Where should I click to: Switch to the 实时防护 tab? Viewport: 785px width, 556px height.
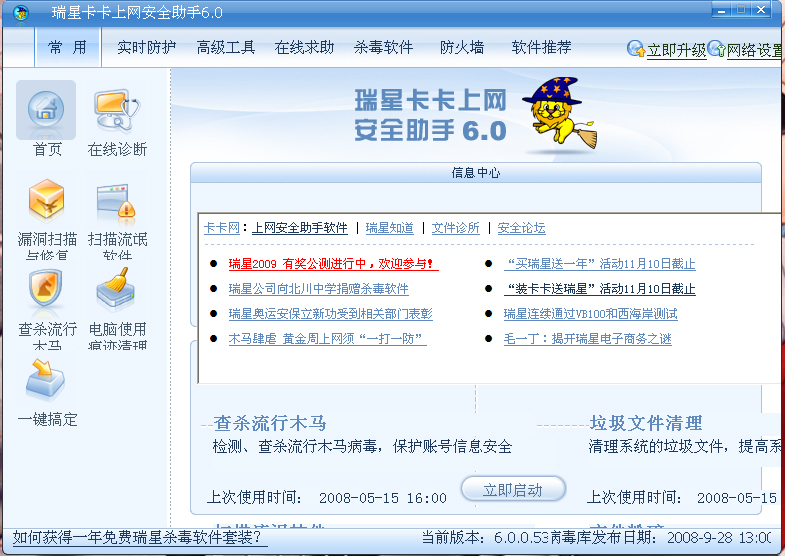[147, 47]
